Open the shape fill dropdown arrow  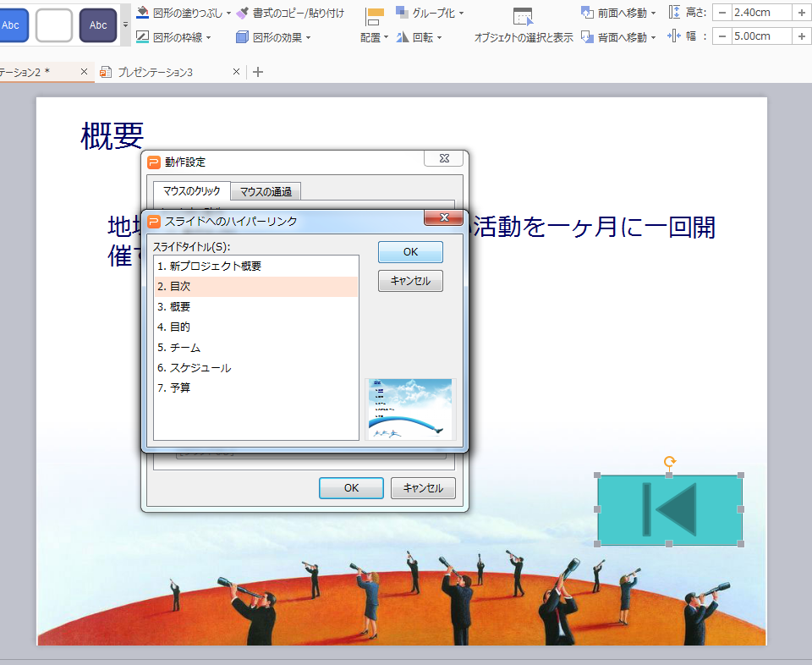click(229, 14)
